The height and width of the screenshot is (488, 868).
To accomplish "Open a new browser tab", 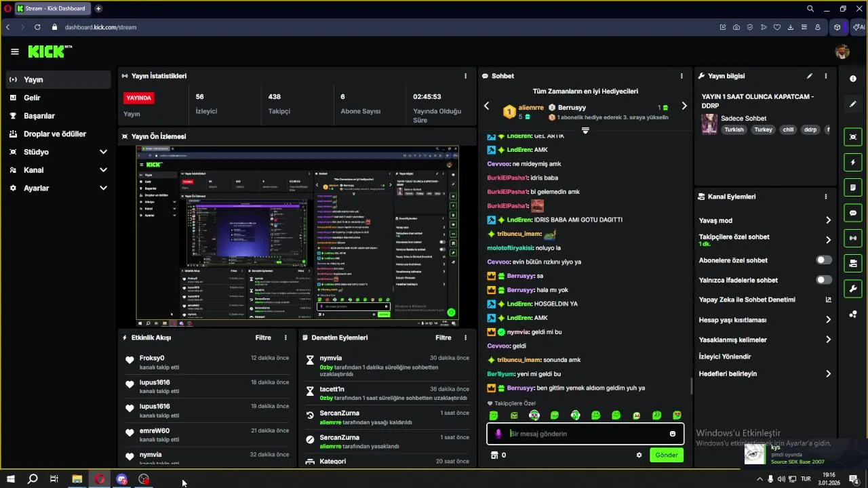I will point(98,9).
